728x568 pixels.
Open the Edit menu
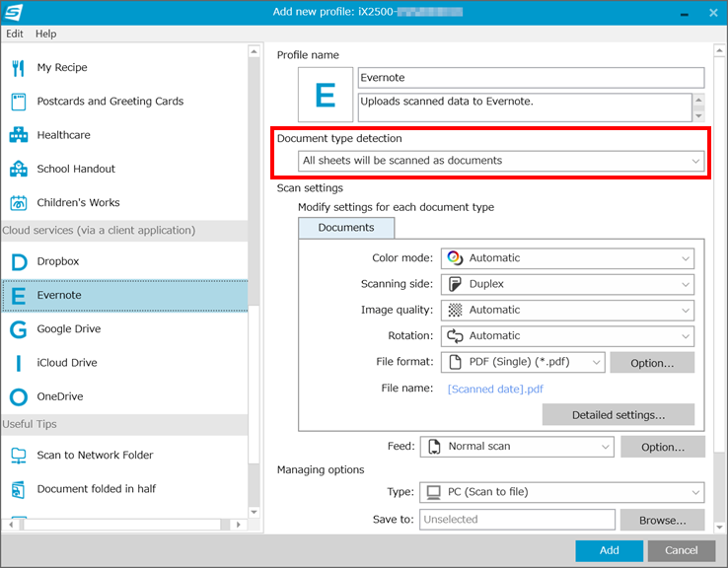(15, 34)
